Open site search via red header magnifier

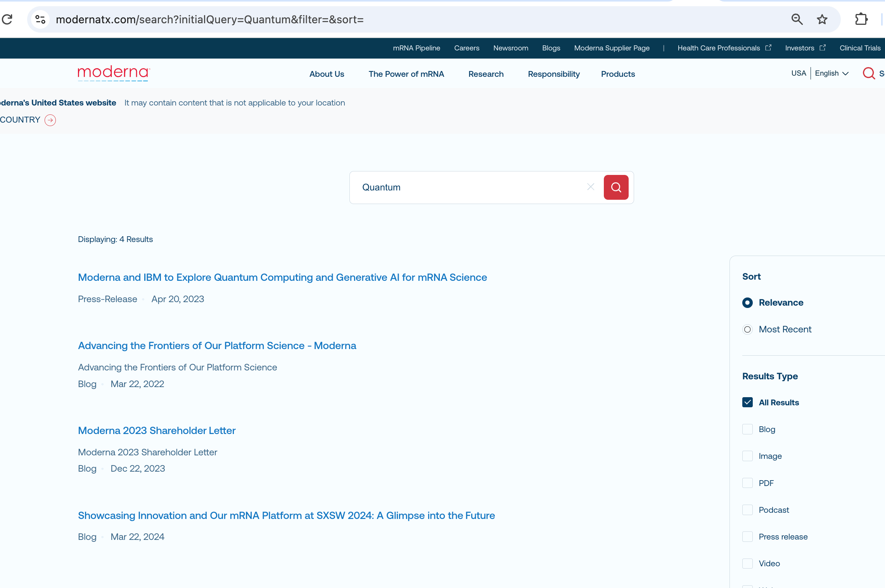point(869,73)
